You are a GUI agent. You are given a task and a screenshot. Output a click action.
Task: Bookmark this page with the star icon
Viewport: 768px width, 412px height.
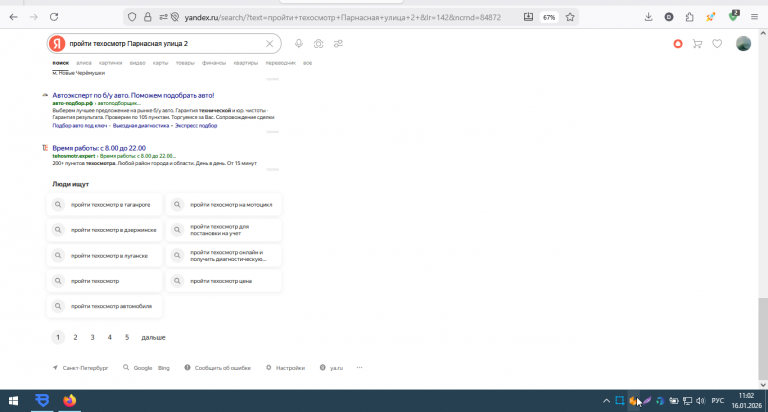point(570,17)
